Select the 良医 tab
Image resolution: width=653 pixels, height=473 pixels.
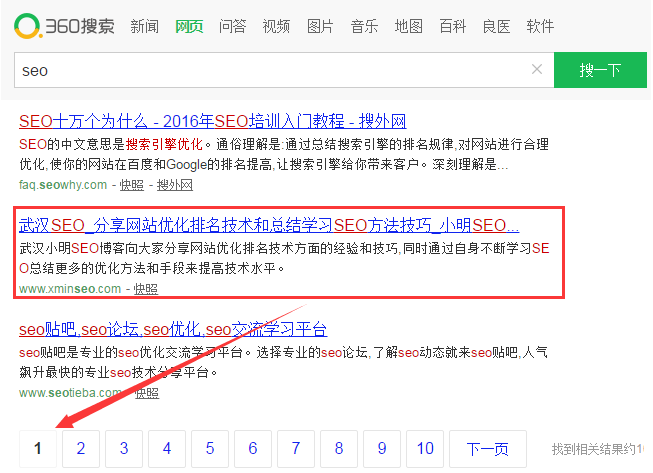tap(496, 26)
